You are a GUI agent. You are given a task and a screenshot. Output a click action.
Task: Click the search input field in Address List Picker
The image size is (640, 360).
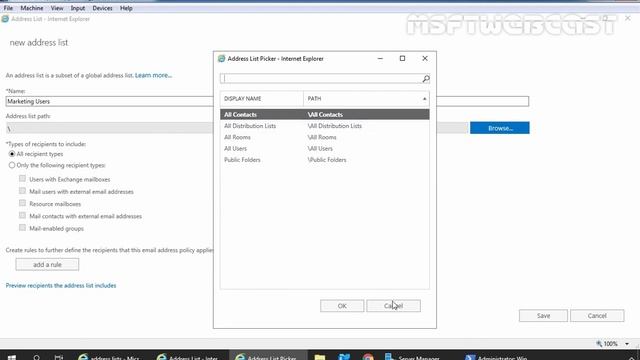[x=321, y=78]
